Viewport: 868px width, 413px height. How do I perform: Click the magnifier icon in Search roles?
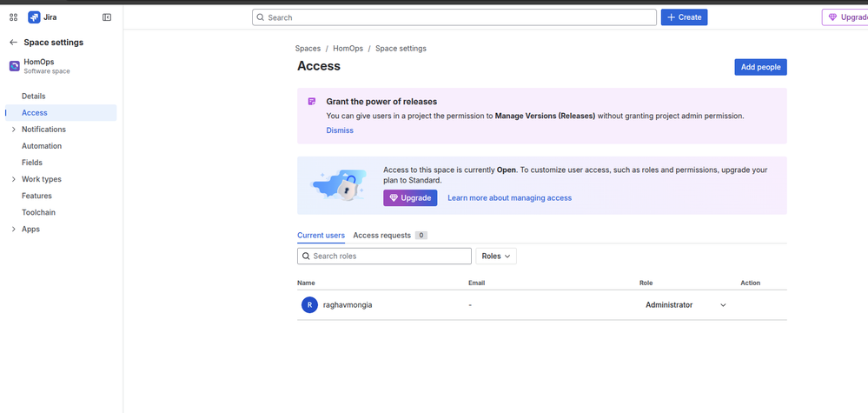point(306,256)
